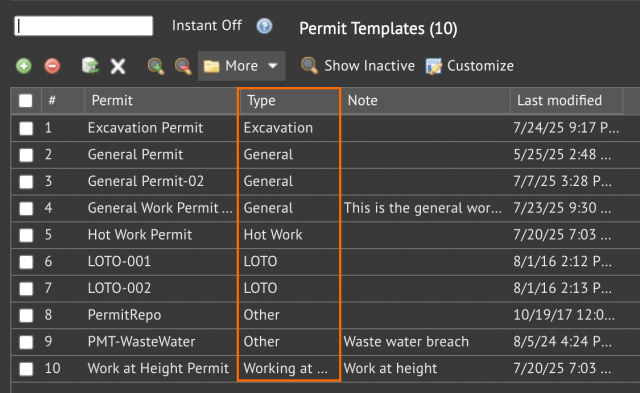The image size is (640, 393).
Task: Click Show Inactive button
Action: (x=358, y=66)
